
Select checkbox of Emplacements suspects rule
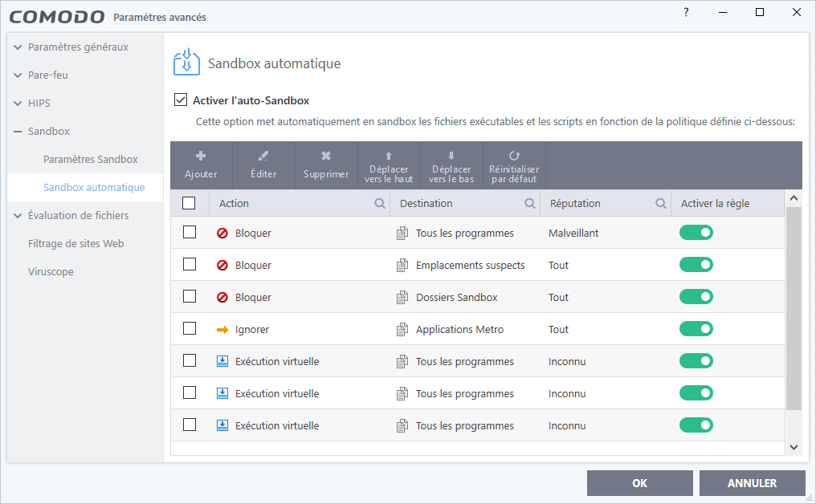[190, 264]
